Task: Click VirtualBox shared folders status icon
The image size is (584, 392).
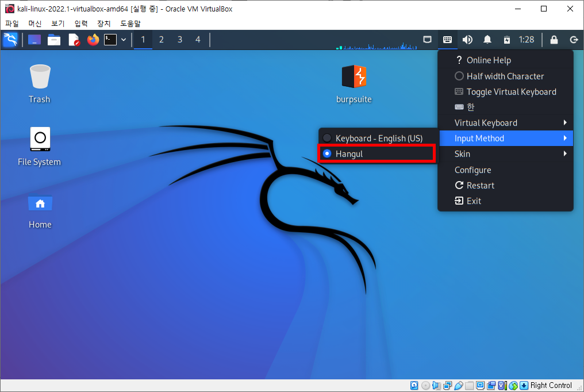Action: pos(469,386)
